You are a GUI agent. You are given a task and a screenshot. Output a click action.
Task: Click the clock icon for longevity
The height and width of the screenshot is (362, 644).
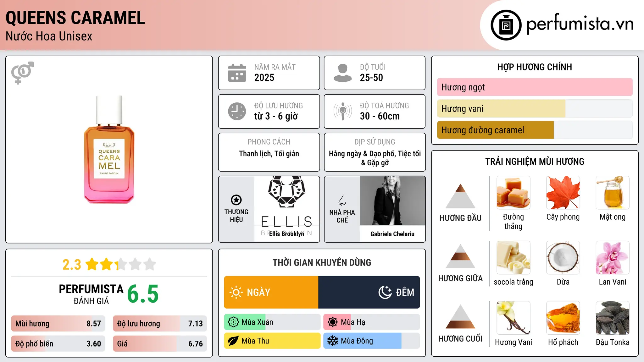(237, 111)
